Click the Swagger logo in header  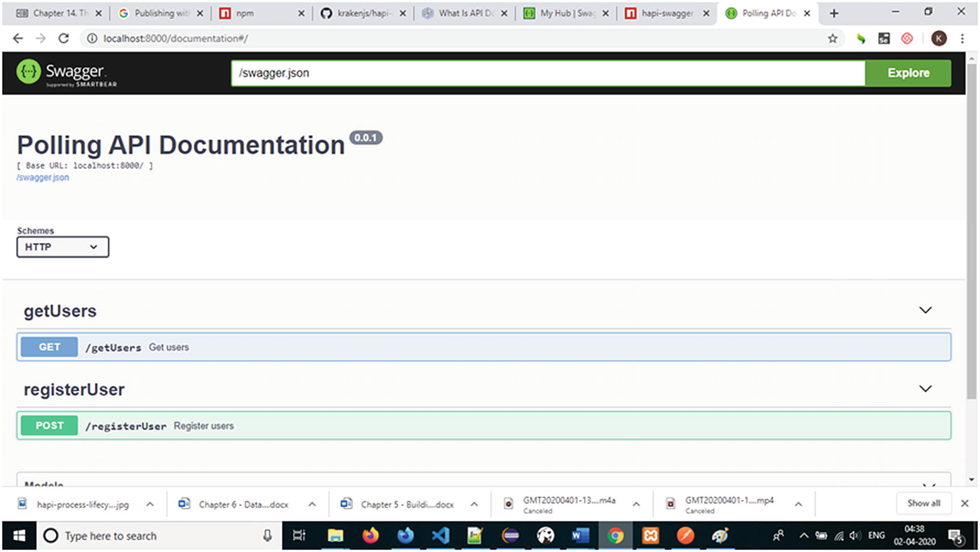66,73
